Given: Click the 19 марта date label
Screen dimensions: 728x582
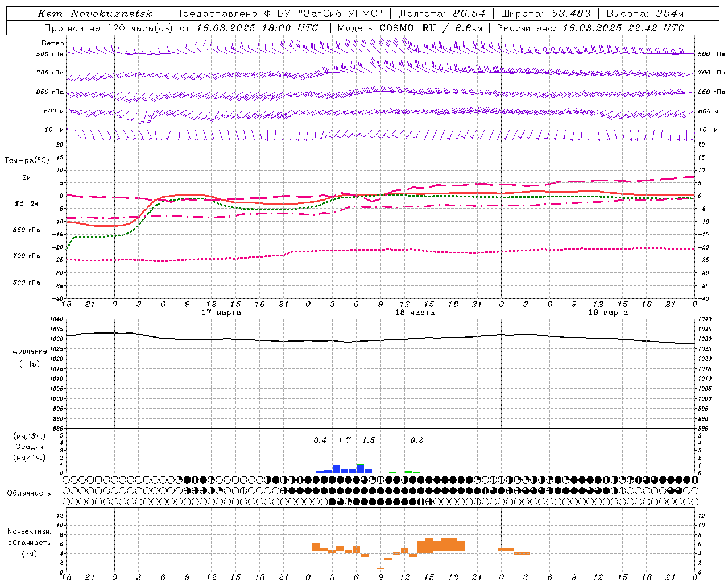Looking at the screenshot, I should [609, 313].
